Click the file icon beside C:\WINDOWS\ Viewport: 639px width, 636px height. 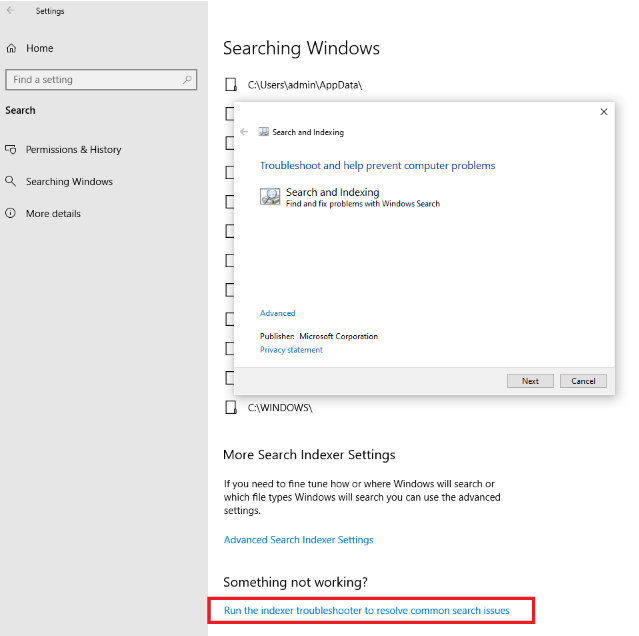[231, 407]
